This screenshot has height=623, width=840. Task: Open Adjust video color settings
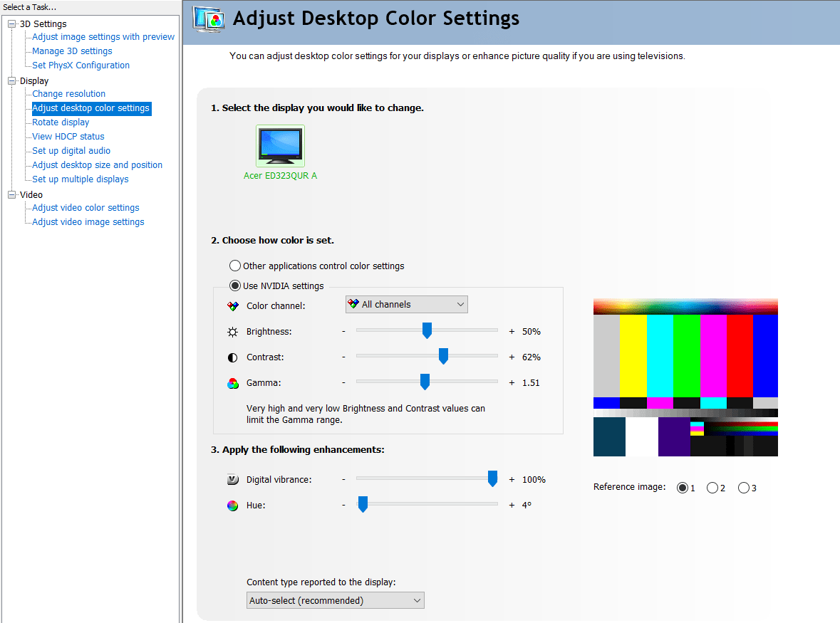(85, 208)
